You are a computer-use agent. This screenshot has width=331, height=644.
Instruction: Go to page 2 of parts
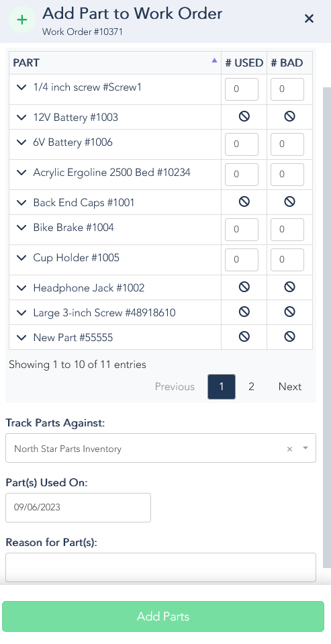pos(251,387)
